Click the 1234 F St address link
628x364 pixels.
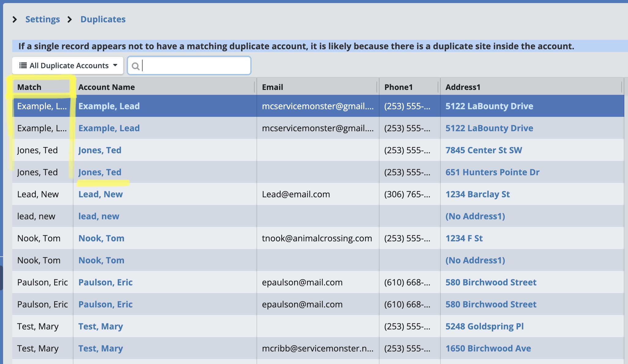tap(464, 238)
